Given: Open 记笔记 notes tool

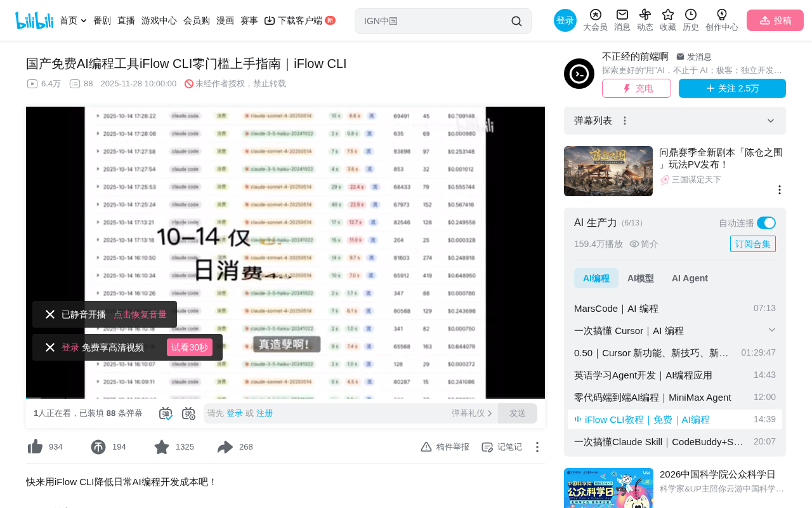Looking at the screenshot, I should pyautogui.click(x=502, y=447).
